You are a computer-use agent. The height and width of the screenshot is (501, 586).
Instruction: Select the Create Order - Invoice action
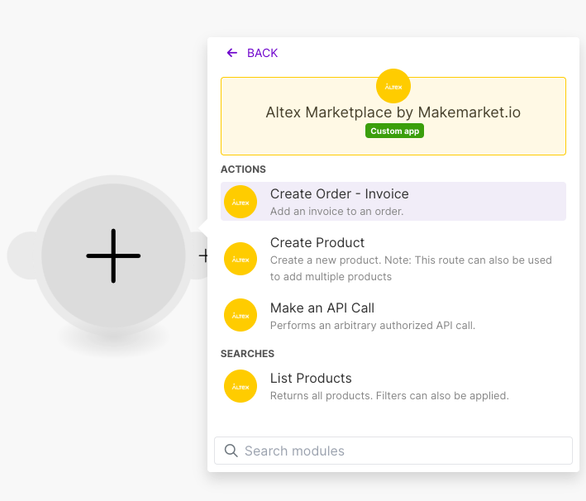tap(393, 201)
